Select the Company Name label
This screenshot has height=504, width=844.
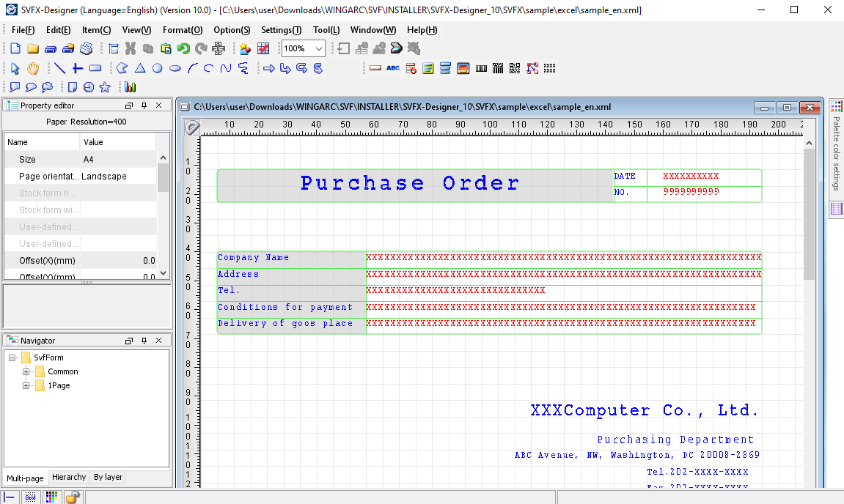tap(253, 258)
